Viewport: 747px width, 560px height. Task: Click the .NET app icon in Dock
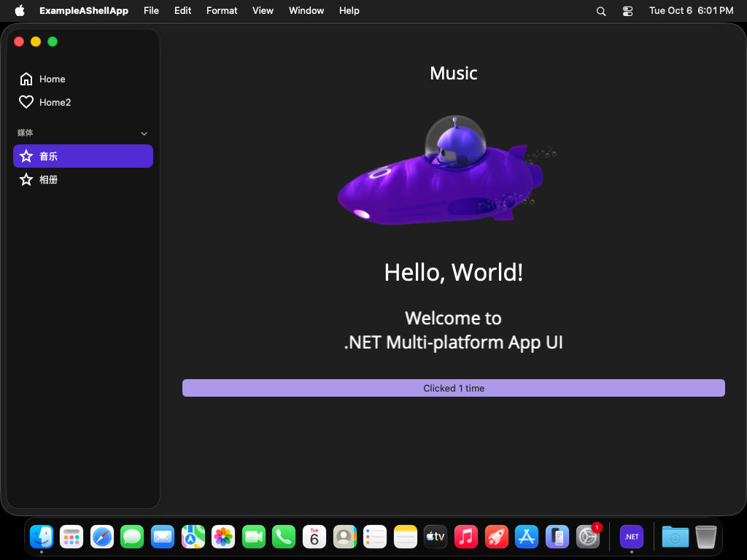tap(632, 537)
